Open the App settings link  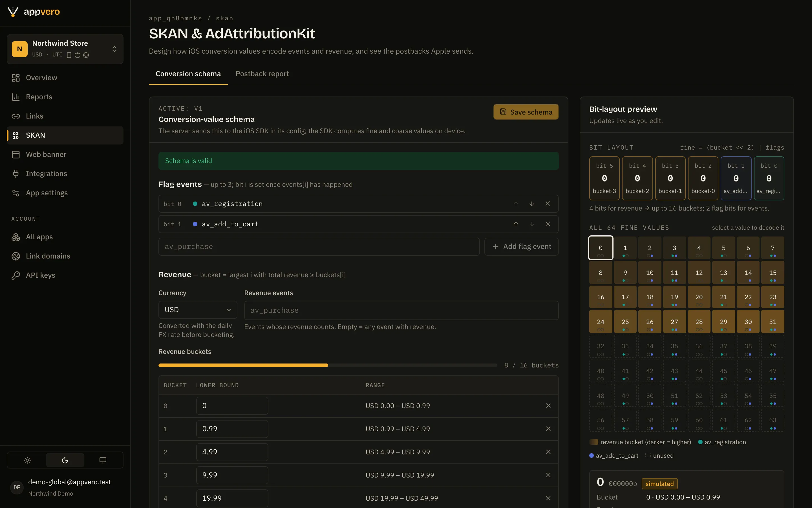point(65,193)
